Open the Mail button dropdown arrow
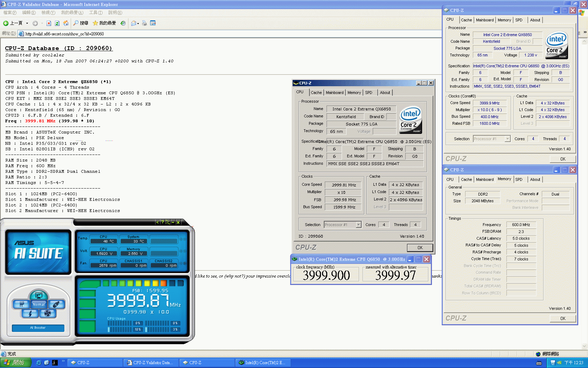Screen dimensions: 588x368 click(138, 23)
